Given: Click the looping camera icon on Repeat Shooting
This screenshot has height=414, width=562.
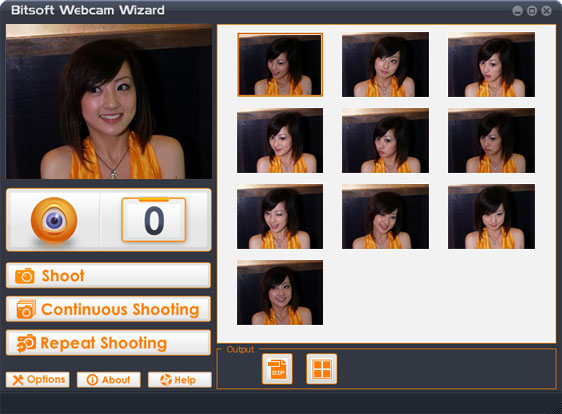Looking at the screenshot, I should 26,343.
